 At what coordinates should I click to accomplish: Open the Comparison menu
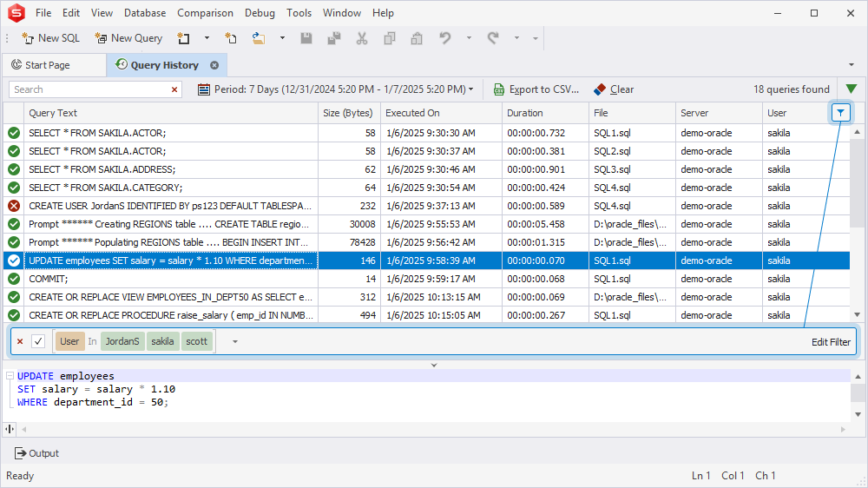pos(205,13)
